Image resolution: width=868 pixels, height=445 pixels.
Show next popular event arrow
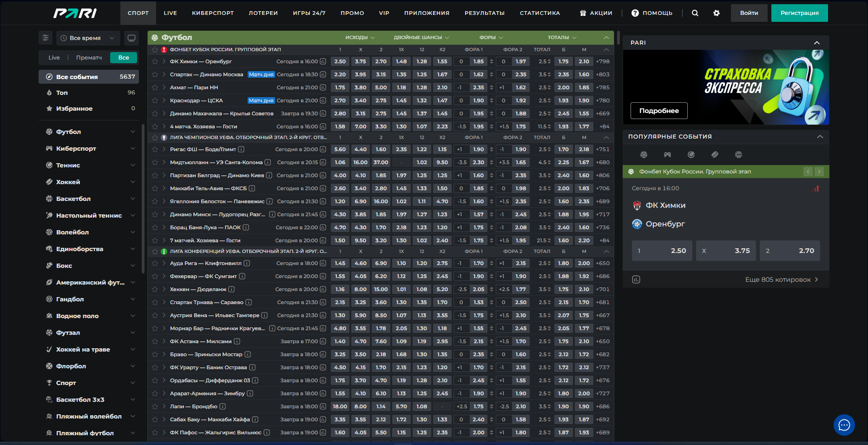pos(819,172)
